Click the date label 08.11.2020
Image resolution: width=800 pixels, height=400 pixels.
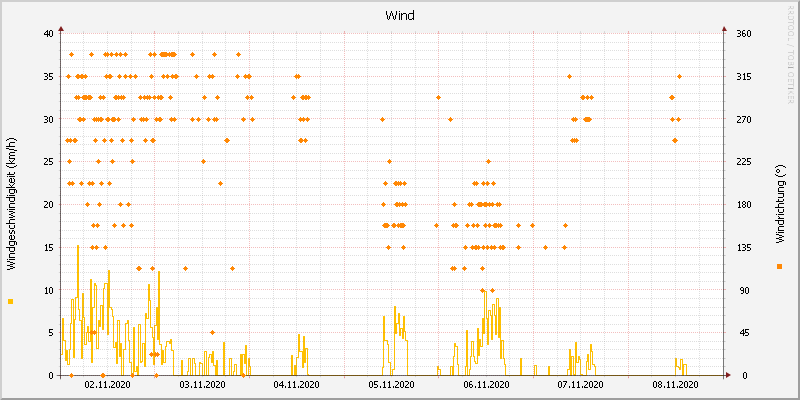point(676,385)
